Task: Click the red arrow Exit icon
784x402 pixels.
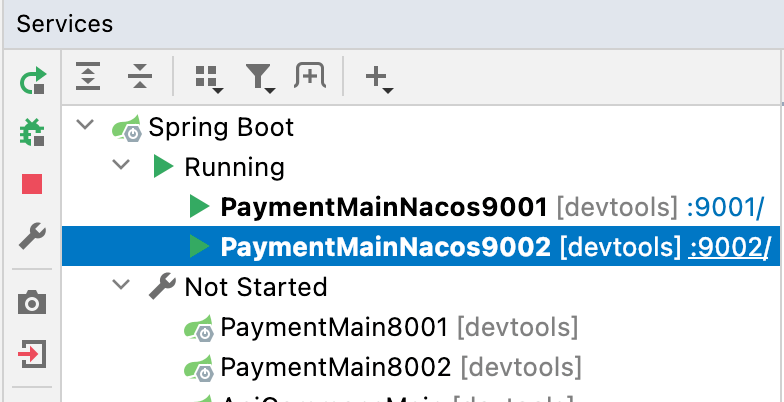Action: pos(32,354)
